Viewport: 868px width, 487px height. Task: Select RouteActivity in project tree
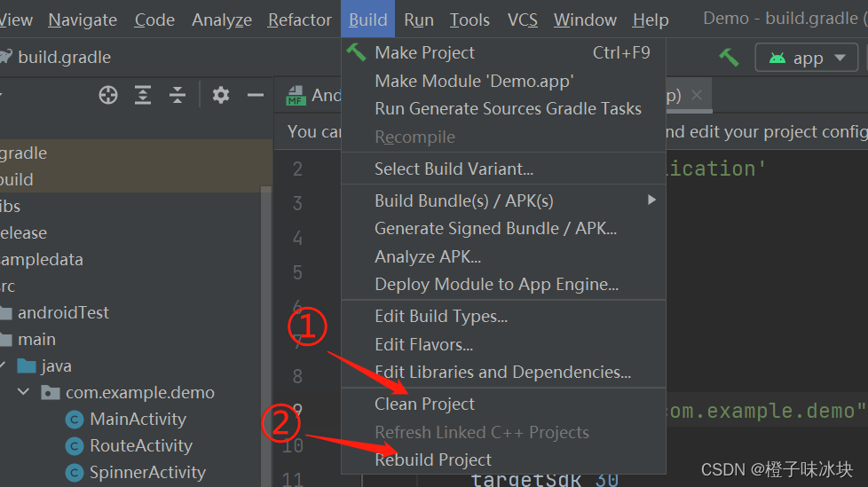click(x=141, y=445)
